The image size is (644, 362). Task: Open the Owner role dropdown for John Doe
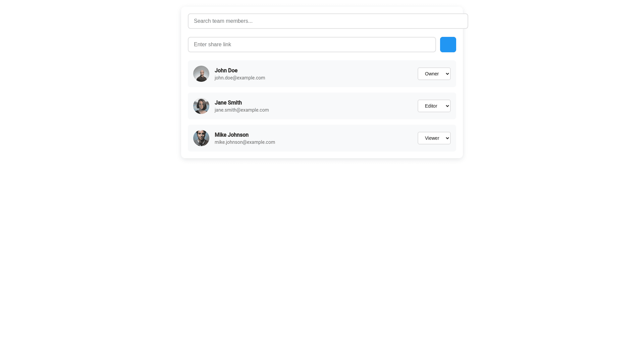point(434,73)
